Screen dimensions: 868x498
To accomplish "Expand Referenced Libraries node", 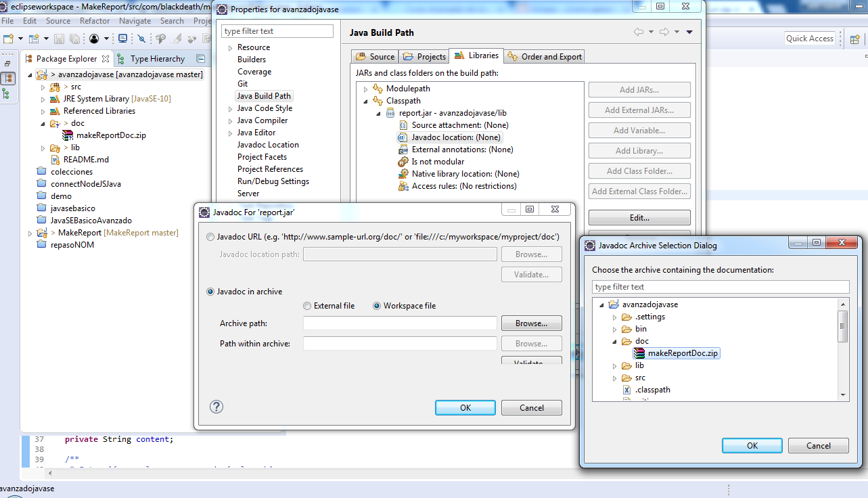I will coord(43,112).
